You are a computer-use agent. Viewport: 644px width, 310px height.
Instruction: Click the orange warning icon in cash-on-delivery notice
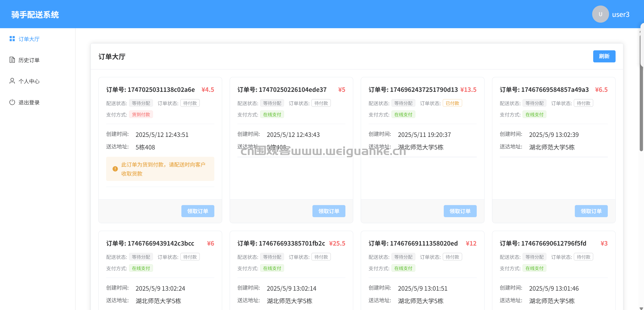pyautogui.click(x=115, y=169)
